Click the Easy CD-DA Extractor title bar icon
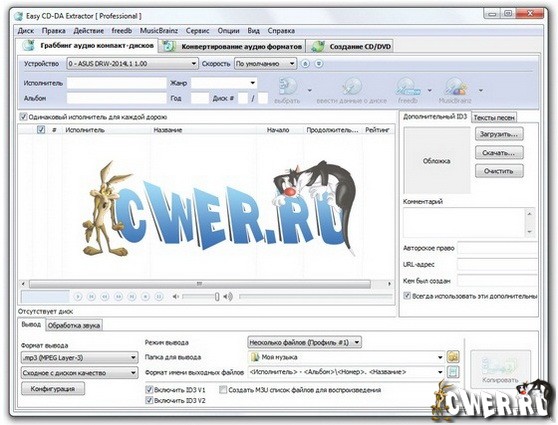 click(x=19, y=16)
